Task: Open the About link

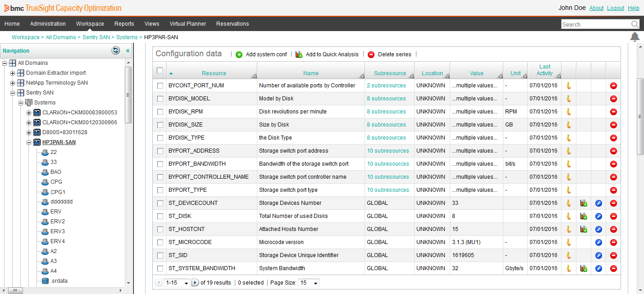Action: [x=596, y=8]
